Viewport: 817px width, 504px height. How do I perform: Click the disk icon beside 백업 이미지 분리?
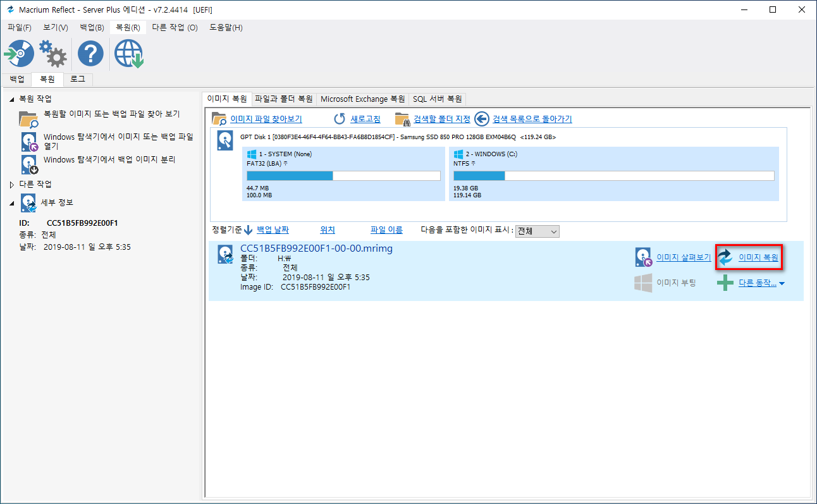pyautogui.click(x=29, y=164)
